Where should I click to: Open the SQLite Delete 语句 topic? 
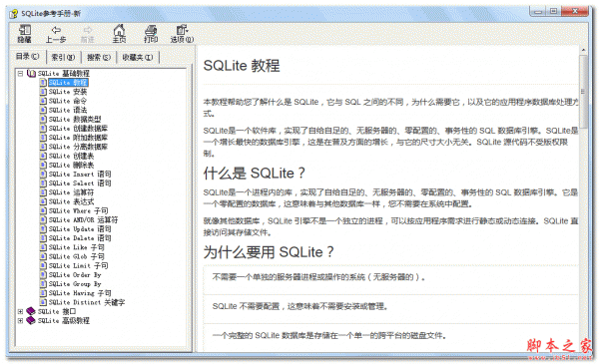point(80,238)
